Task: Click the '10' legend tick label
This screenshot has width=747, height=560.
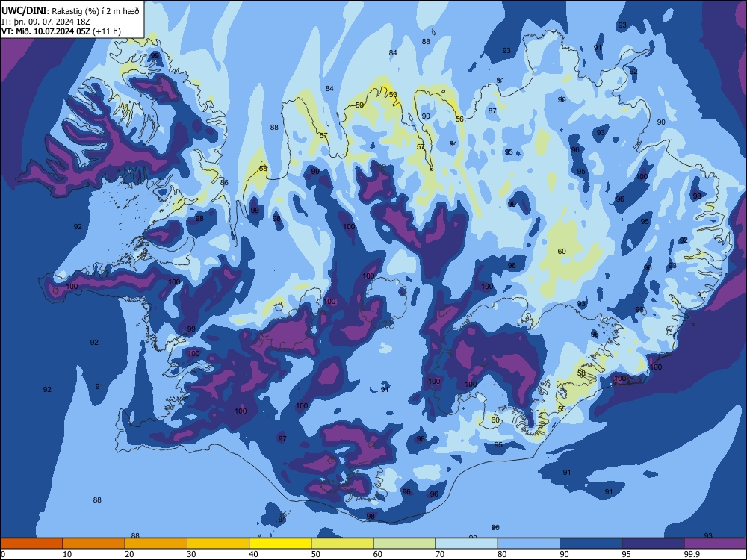Action: 67,554
